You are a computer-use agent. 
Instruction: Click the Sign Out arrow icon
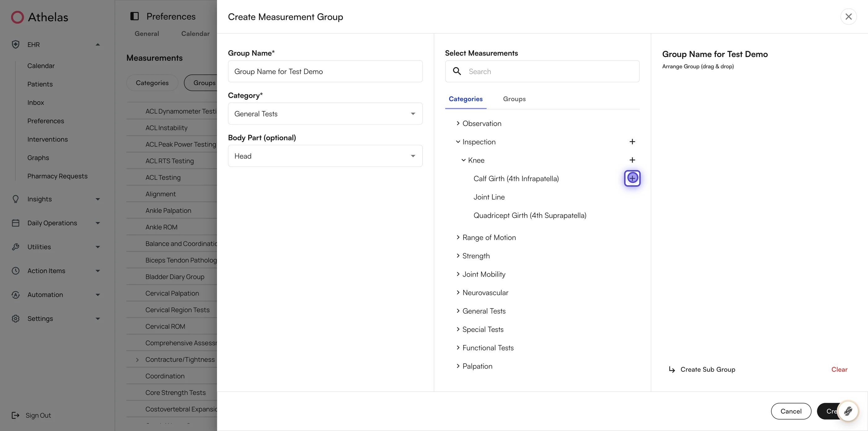(x=15, y=415)
